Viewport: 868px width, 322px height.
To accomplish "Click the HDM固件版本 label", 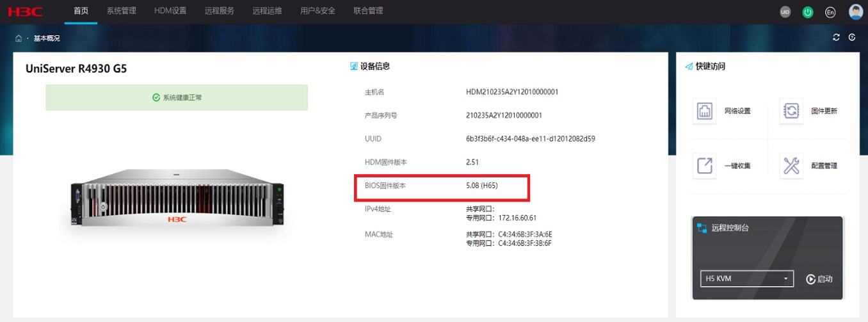I will click(385, 162).
